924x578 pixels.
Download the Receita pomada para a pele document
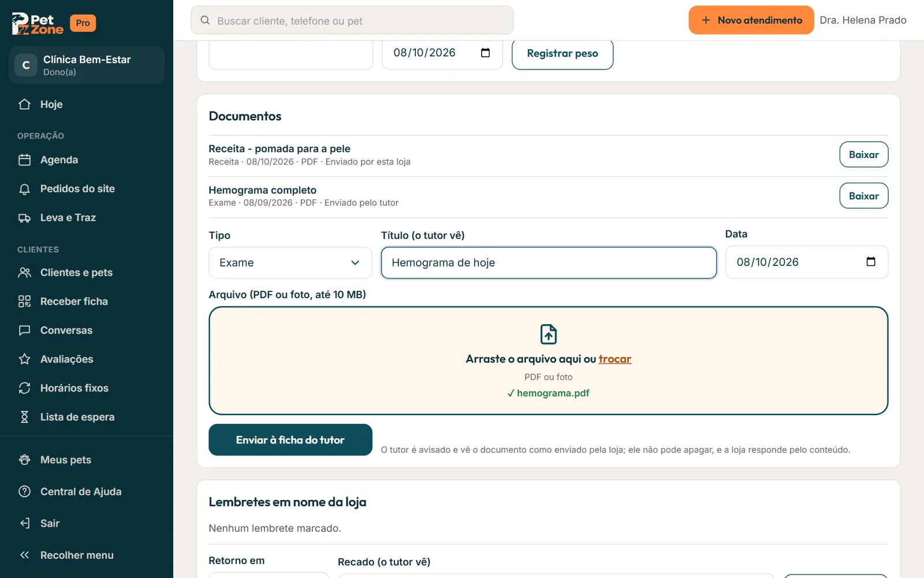tap(864, 154)
